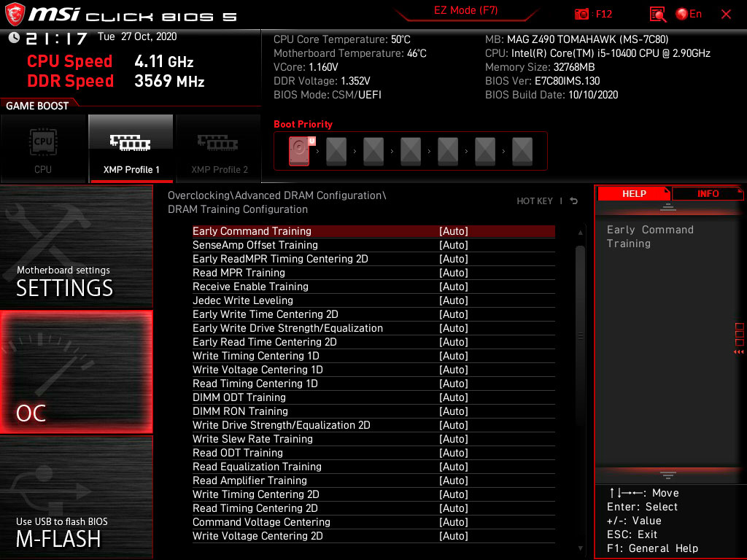Select the Write Timing Centering 2D row
The image size is (747, 560).
pos(373,494)
